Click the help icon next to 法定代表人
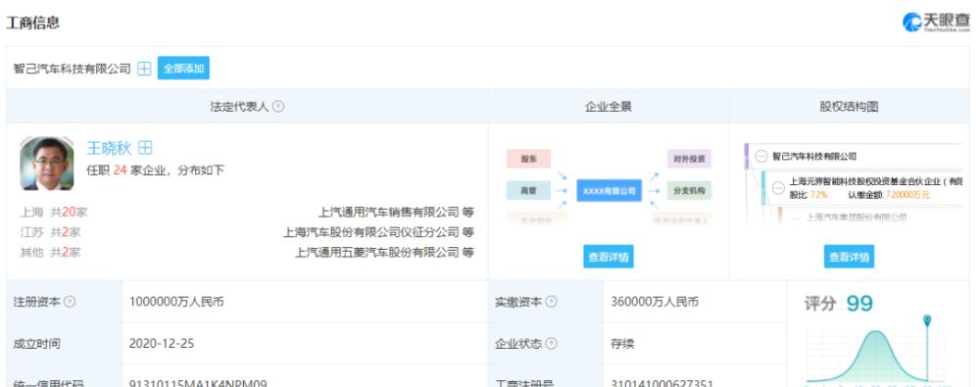Screen dimensions: 980x387 [x=278, y=106]
